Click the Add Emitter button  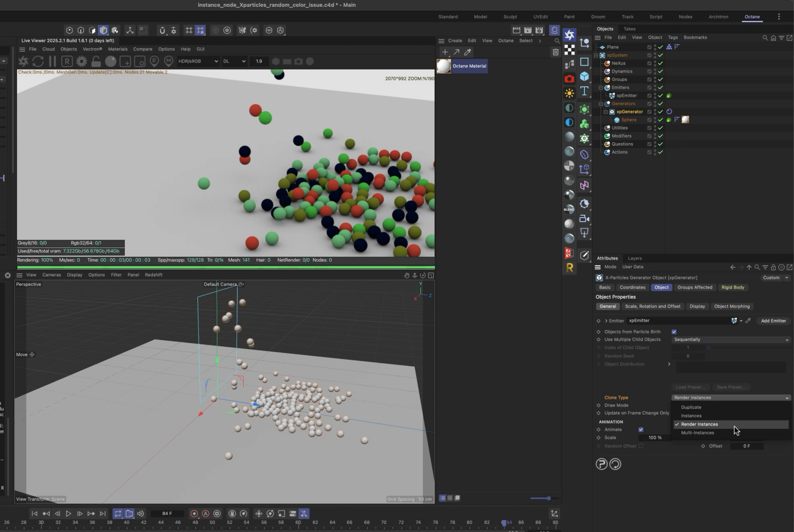tap(773, 321)
